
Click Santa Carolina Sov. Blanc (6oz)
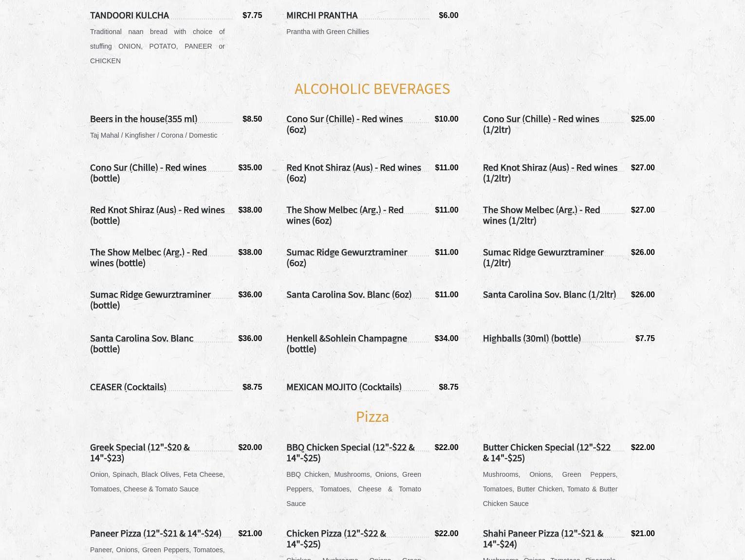point(349,294)
